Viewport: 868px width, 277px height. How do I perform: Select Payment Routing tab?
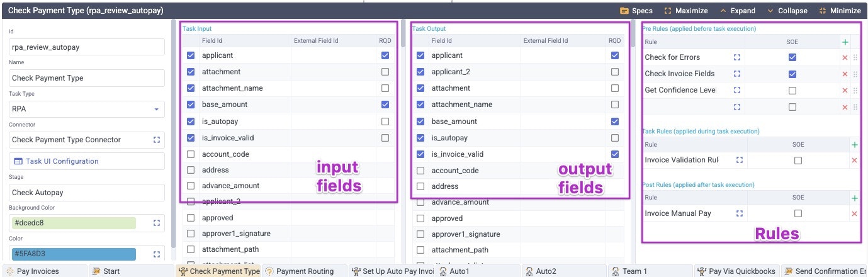click(x=305, y=271)
